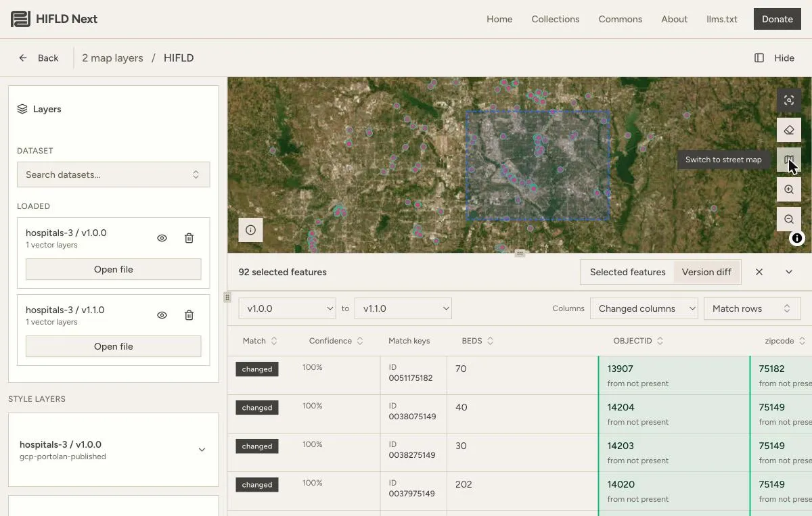Open the v1.1.0 target version dropdown

[x=403, y=308]
